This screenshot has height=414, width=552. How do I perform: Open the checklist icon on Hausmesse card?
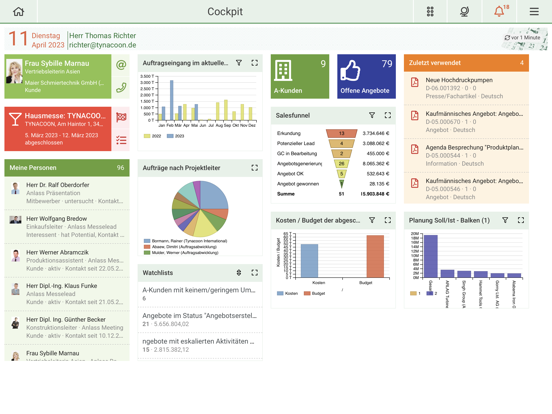[x=121, y=140]
